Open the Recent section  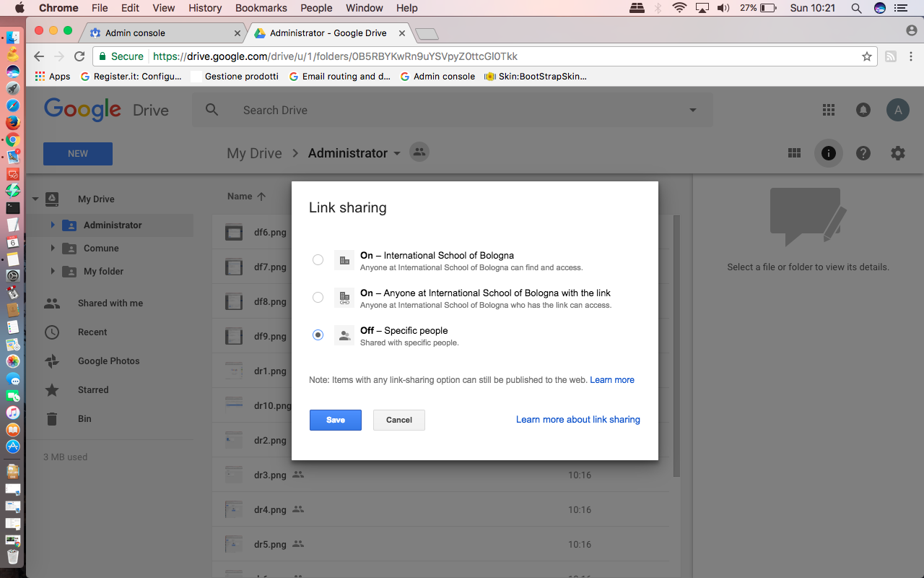coord(92,332)
